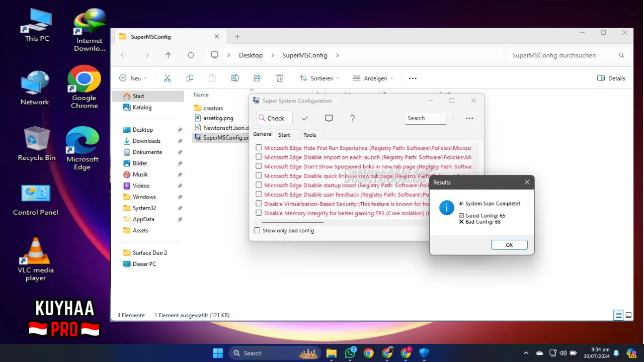Click the Up arrow in File Explorer
This screenshot has height=362, width=644.
coord(168,55)
